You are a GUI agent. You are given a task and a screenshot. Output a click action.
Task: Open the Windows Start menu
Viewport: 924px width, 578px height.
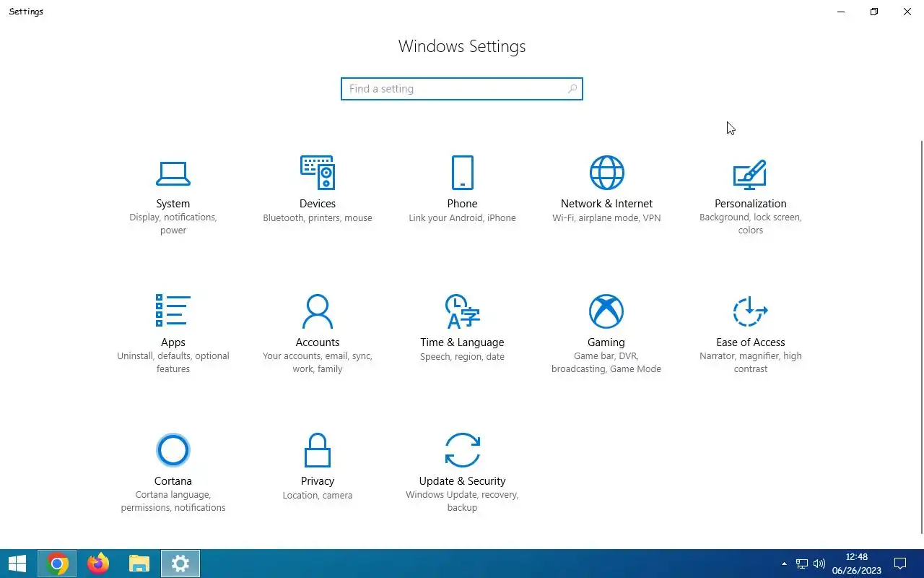point(17,564)
